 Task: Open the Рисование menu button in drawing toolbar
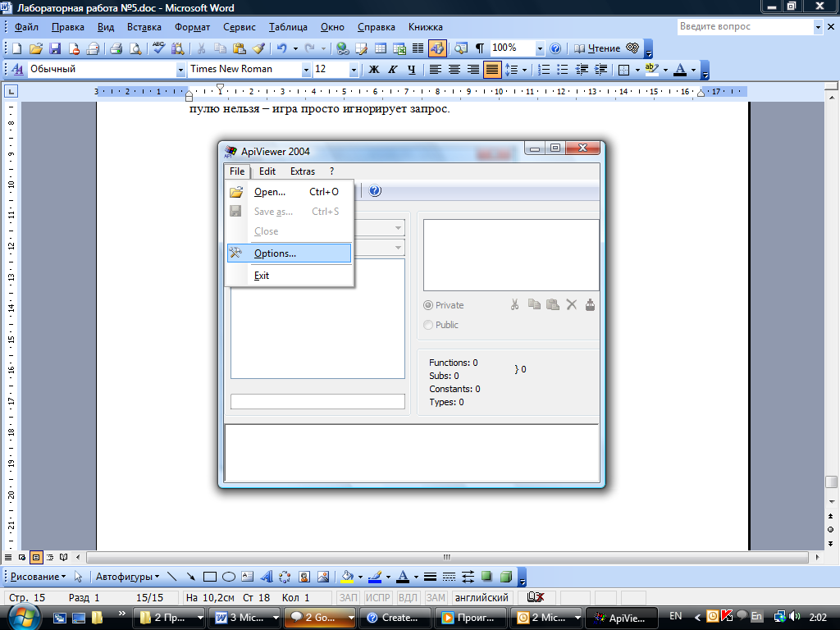point(38,577)
